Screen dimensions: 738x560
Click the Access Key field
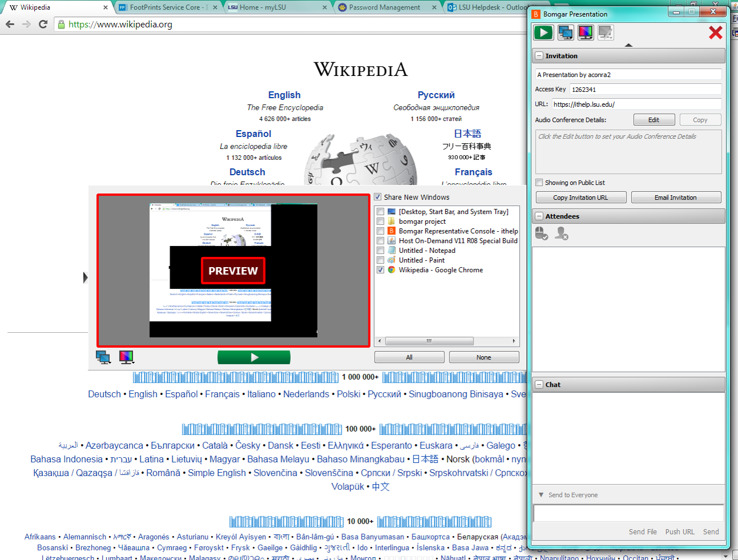point(645,90)
